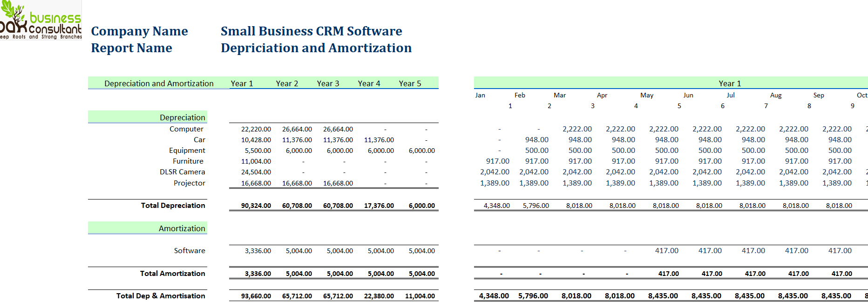Click Total Dep & Amortisation Year 5 11,004.00
This screenshot has height=303, width=868.
pos(420,296)
